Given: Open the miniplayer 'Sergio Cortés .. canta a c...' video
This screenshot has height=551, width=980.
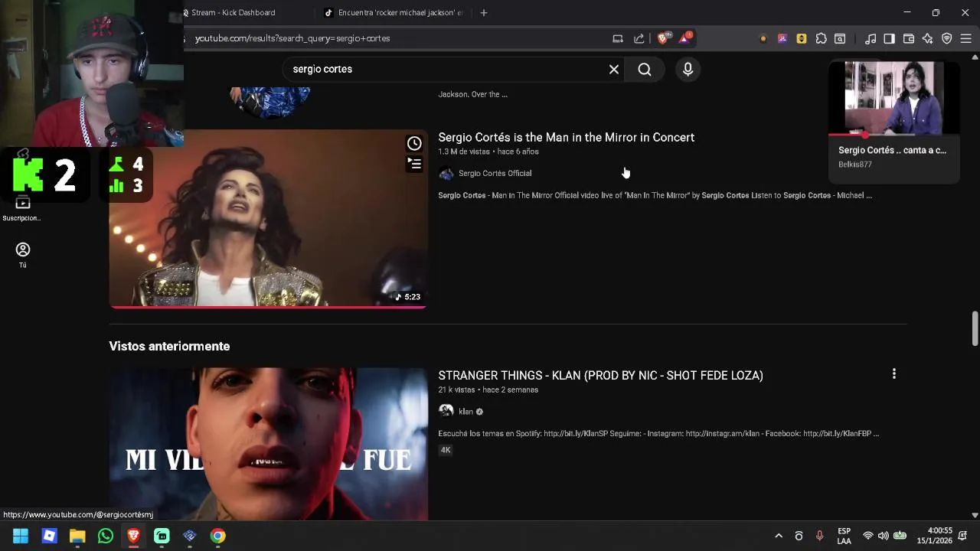Looking at the screenshot, I should point(892,151).
